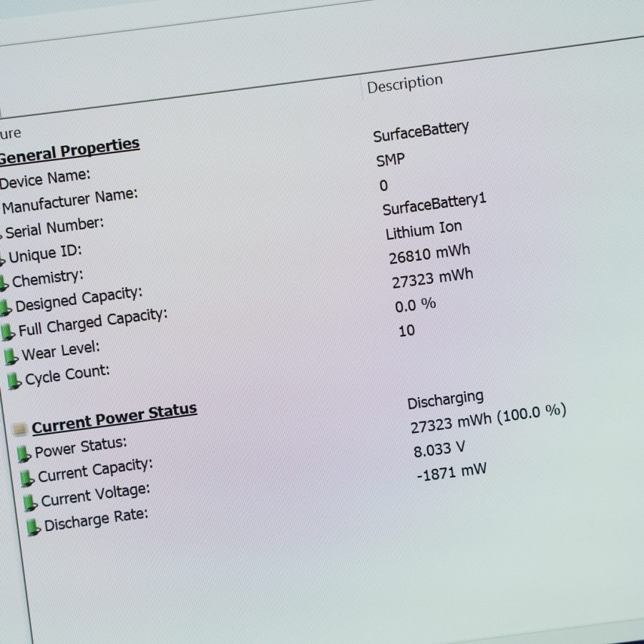
Task: Click the icon next to Current Power Status heading
Action: click(20, 429)
